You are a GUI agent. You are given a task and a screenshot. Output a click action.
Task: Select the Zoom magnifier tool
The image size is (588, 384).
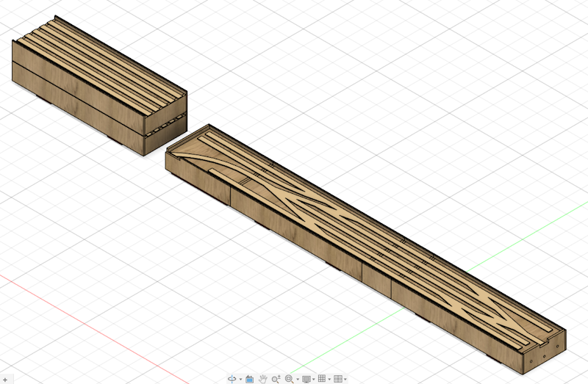(276, 379)
